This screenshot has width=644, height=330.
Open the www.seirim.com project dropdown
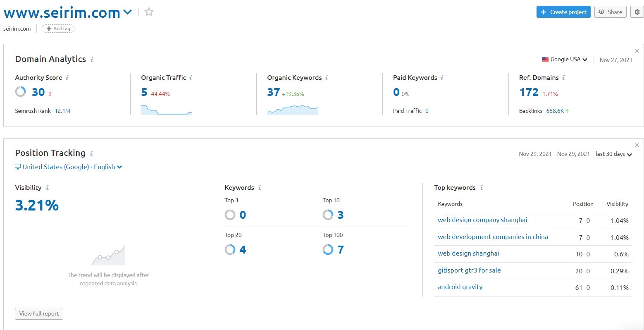pos(128,12)
